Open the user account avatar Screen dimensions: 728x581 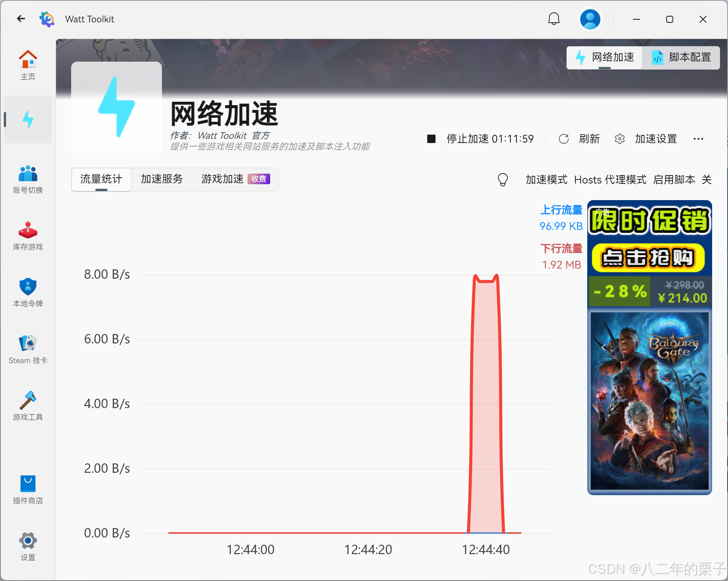[590, 19]
